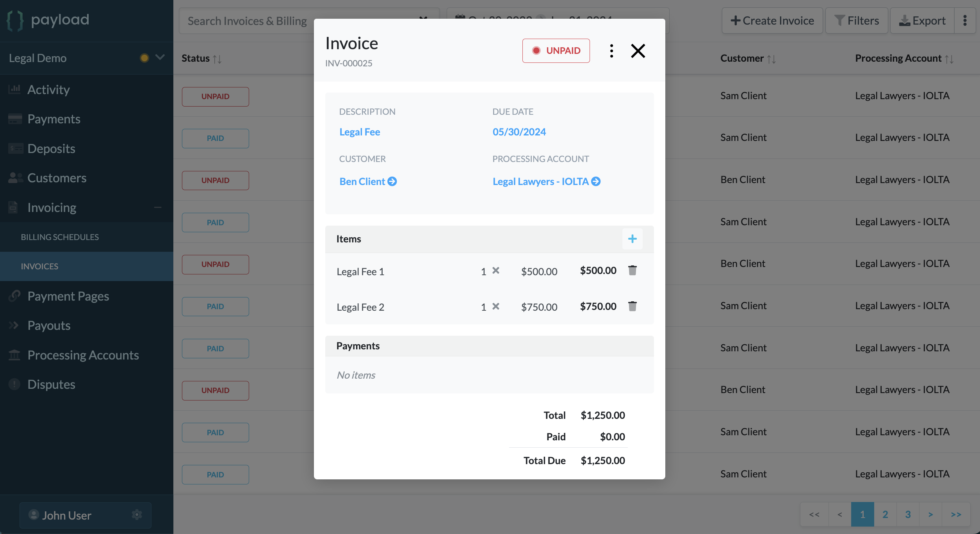Go to page 3 of invoices
The width and height of the screenshot is (980, 534).
coord(908,514)
